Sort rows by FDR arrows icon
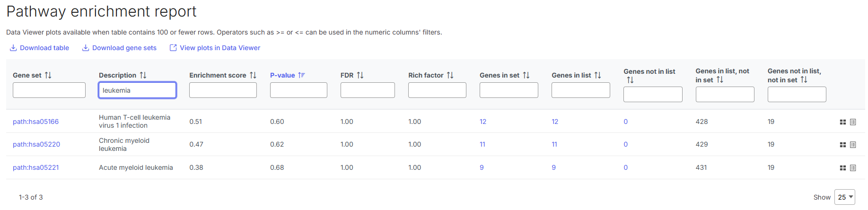This screenshot has width=868, height=210. [360, 75]
